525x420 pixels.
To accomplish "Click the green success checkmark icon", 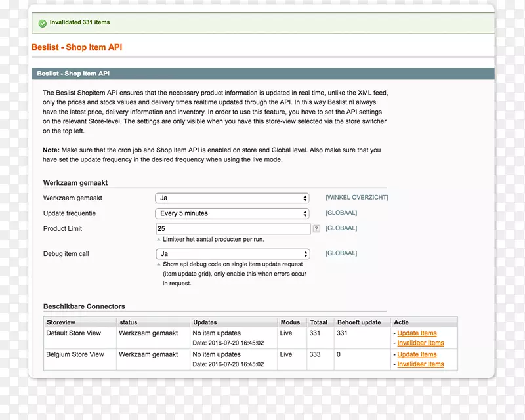I will click(43, 23).
